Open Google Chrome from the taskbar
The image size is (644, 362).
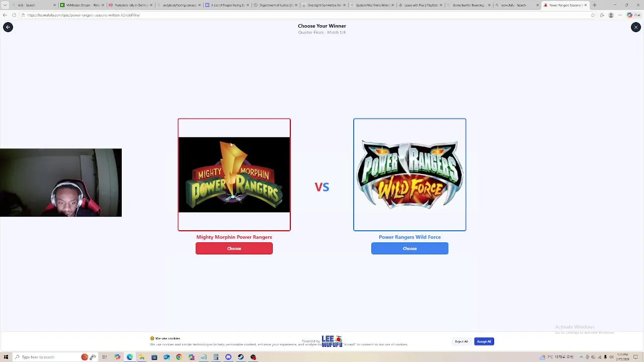click(x=179, y=357)
